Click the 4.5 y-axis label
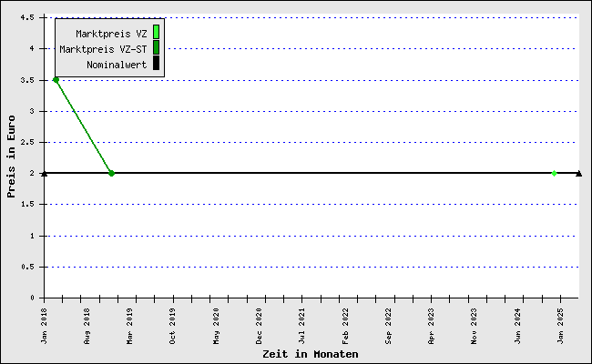The image size is (592, 364). point(27,17)
